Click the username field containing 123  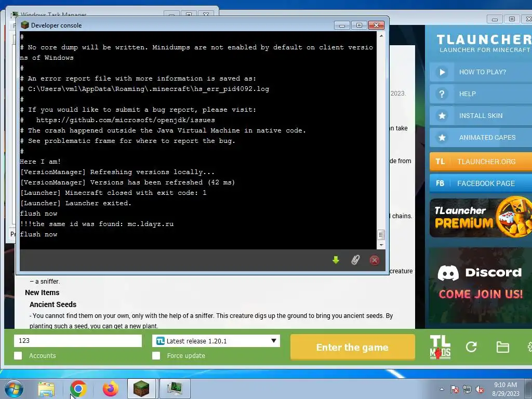pos(78,341)
